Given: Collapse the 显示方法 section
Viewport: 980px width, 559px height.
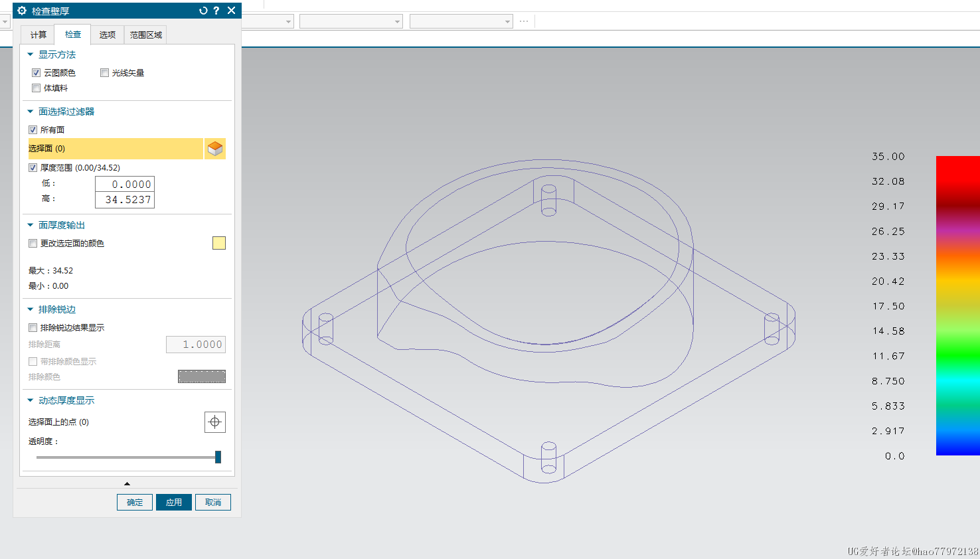Looking at the screenshot, I should (x=31, y=54).
